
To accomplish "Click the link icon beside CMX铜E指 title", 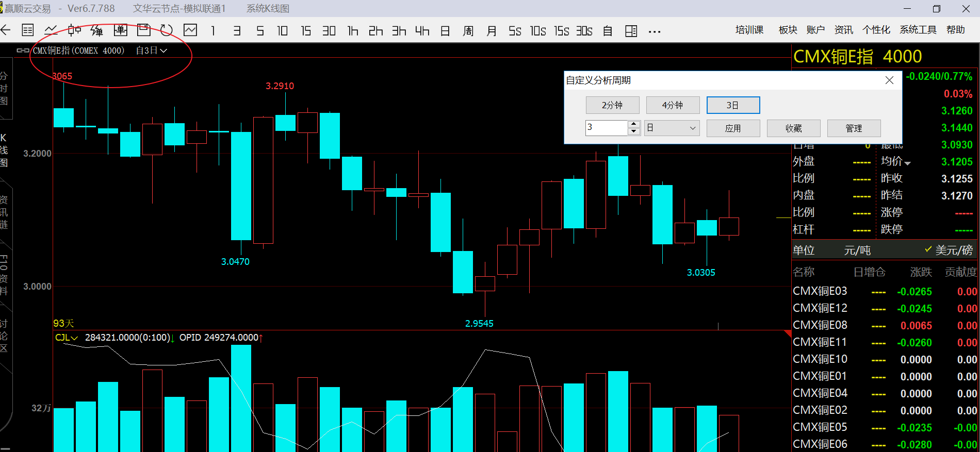I will coord(23,51).
